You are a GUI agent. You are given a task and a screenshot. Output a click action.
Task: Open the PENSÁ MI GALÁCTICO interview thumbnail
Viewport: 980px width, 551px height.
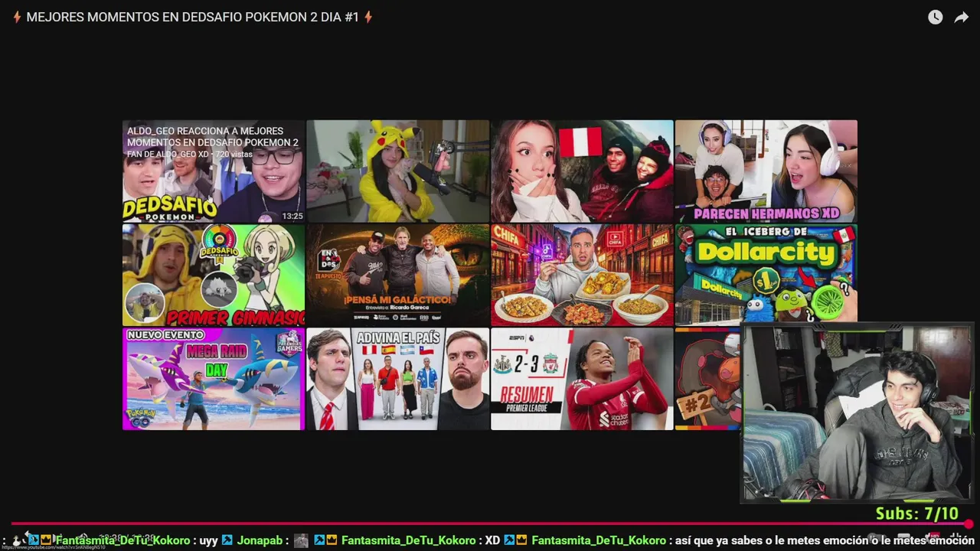(x=397, y=275)
